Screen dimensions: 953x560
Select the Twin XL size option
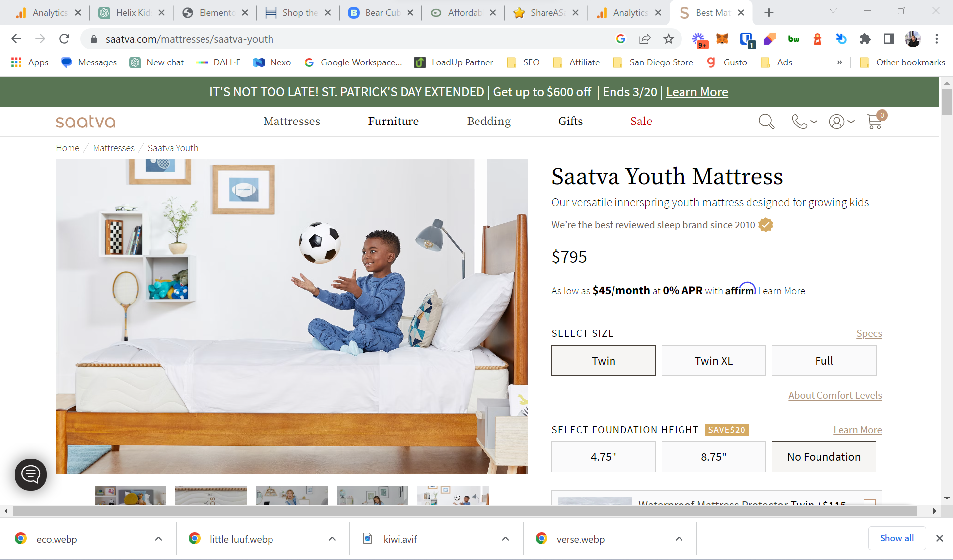[713, 361]
